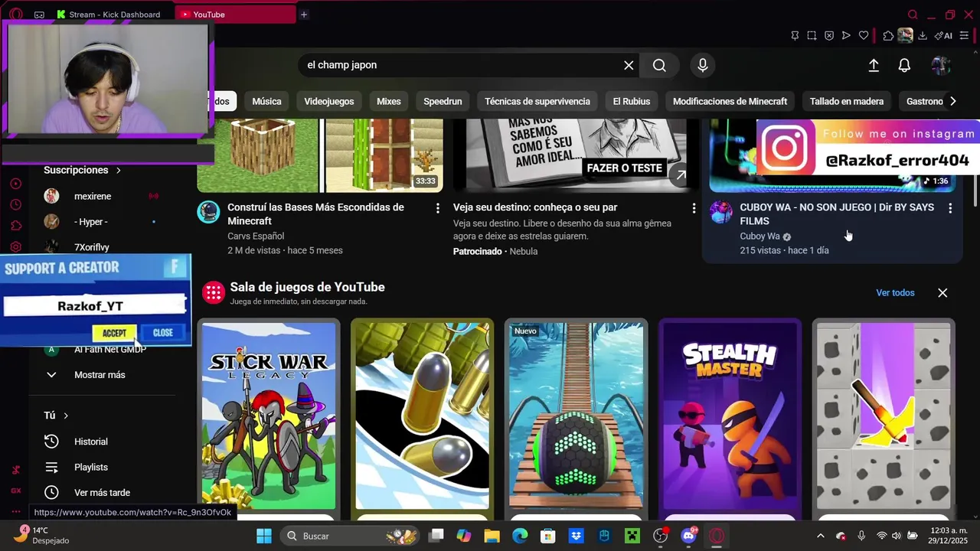Start voice search with the microphone icon
980x551 pixels.
coord(703,65)
